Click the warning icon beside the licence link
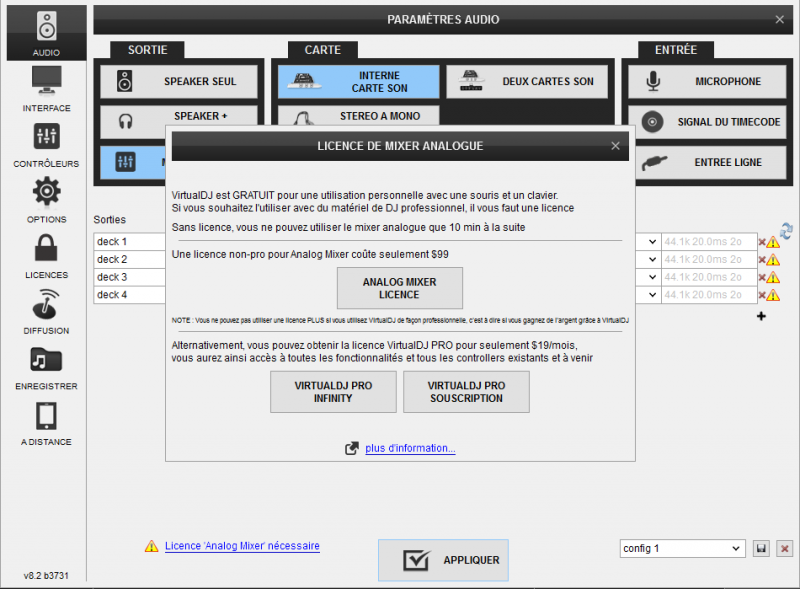Image resolution: width=800 pixels, height=589 pixels. tap(152, 546)
